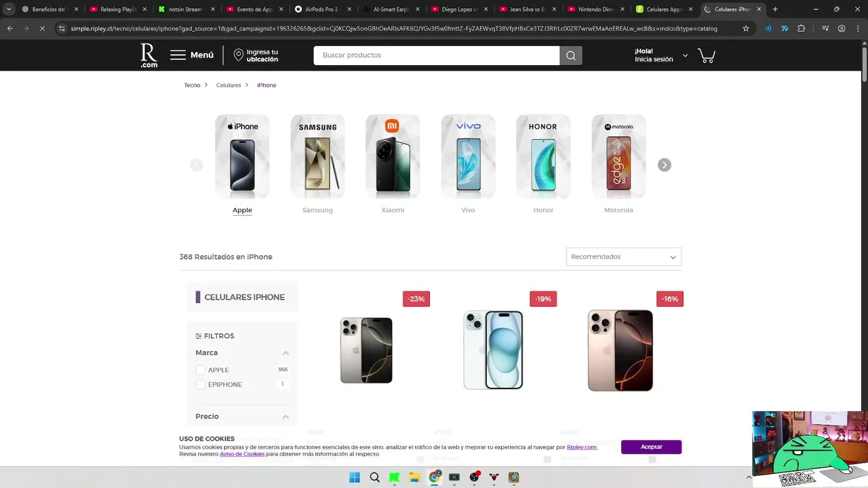Image resolution: width=868 pixels, height=488 pixels.
Task: Open OBS Studio from taskbar
Action: point(474,477)
